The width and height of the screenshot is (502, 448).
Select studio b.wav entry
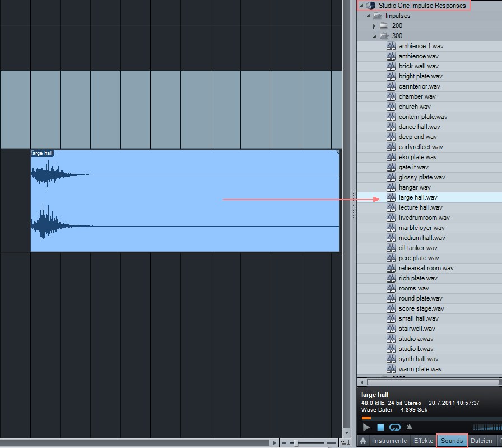click(x=429, y=349)
